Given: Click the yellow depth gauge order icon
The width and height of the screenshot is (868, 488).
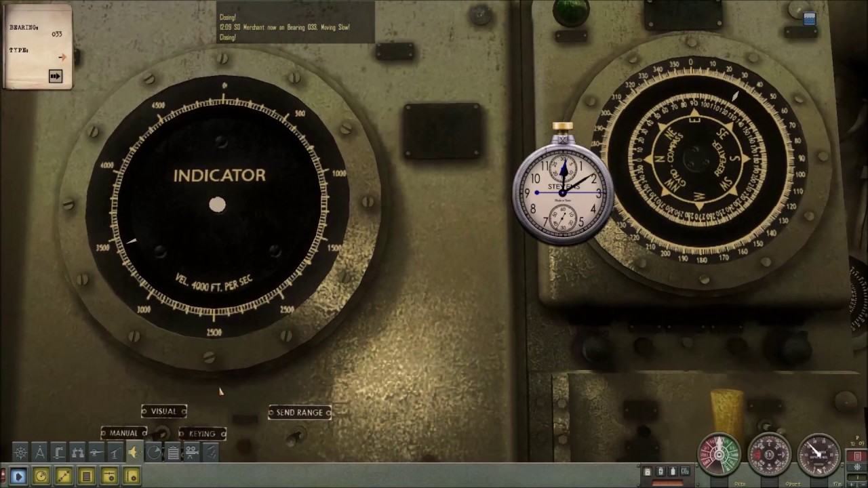Looking at the screenshot, I should (x=132, y=476).
